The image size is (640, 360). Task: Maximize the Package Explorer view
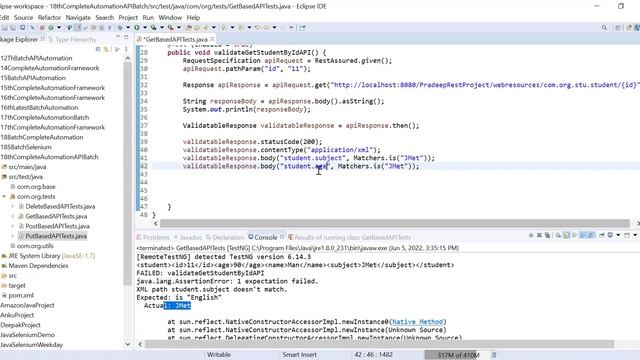126,38
